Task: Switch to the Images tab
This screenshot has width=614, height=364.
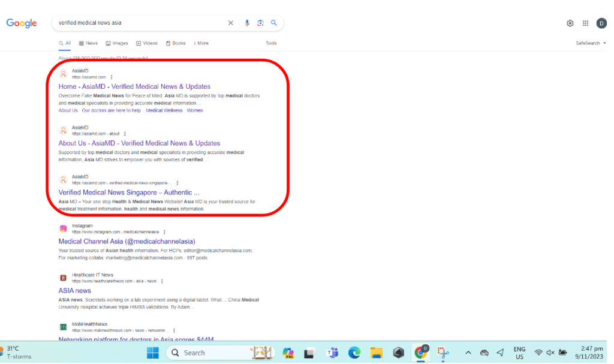Action: coord(117,43)
